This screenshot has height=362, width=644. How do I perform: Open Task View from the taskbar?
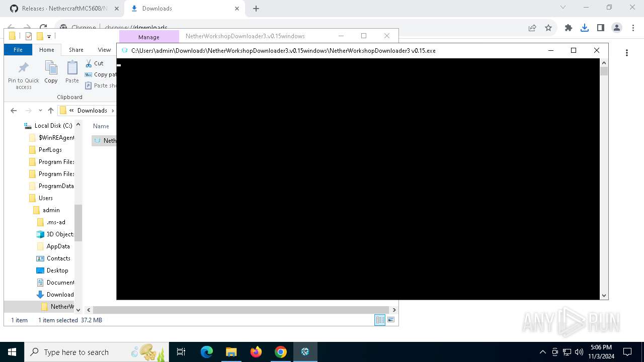point(181,352)
